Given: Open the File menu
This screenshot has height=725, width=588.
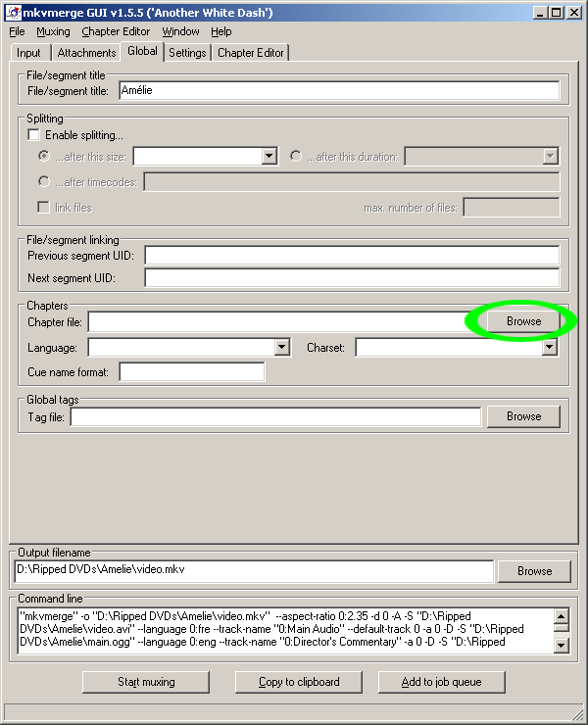Looking at the screenshot, I should [17, 31].
